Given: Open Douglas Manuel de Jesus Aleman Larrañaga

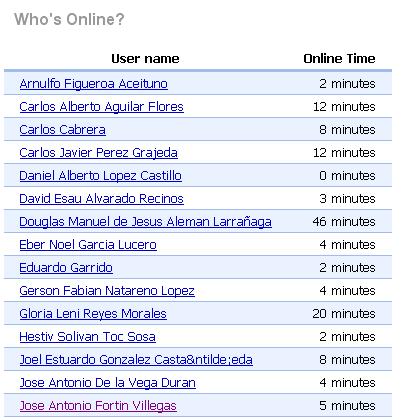Looking at the screenshot, I should (145, 222).
